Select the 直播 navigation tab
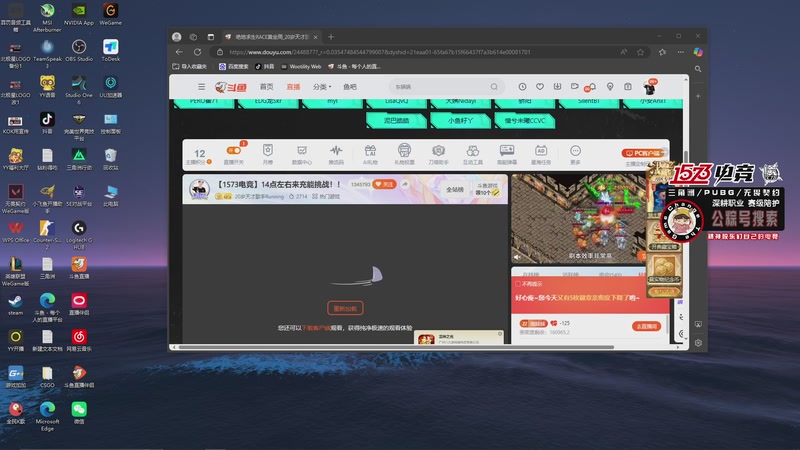Screen dimensions: 800x450 (293, 87)
